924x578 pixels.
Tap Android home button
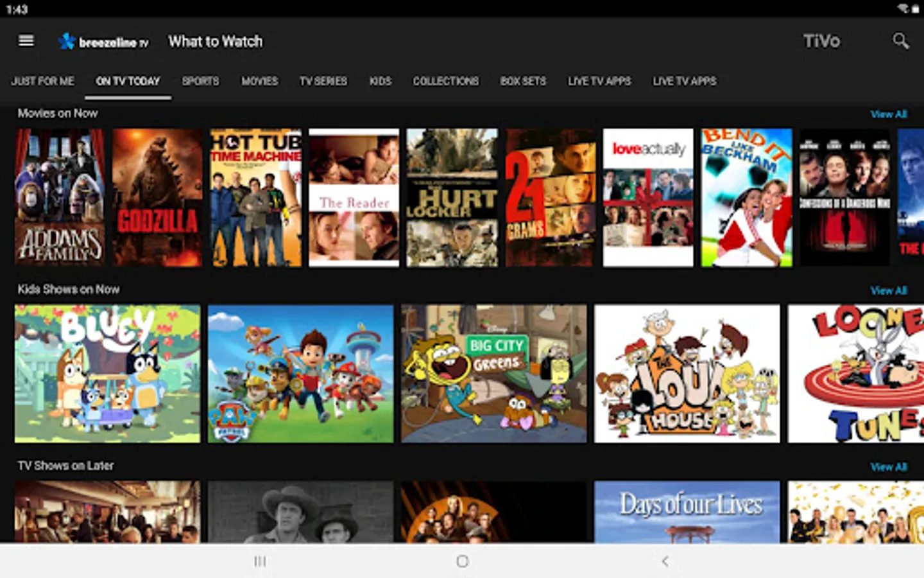[x=462, y=561]
